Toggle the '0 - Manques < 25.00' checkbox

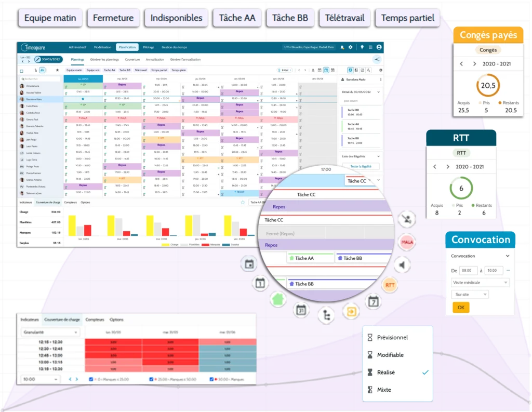[x=92, y=379]
